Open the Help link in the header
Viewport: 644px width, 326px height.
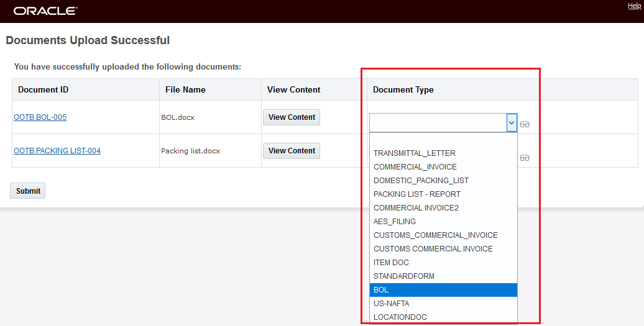pyautogui.click(x=634, y=6)
